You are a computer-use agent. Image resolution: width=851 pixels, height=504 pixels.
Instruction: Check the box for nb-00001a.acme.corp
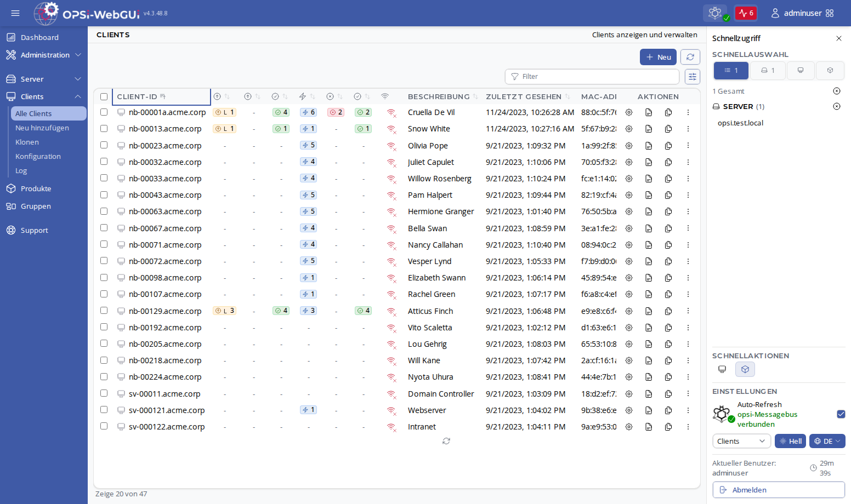[x=104, y=112]
